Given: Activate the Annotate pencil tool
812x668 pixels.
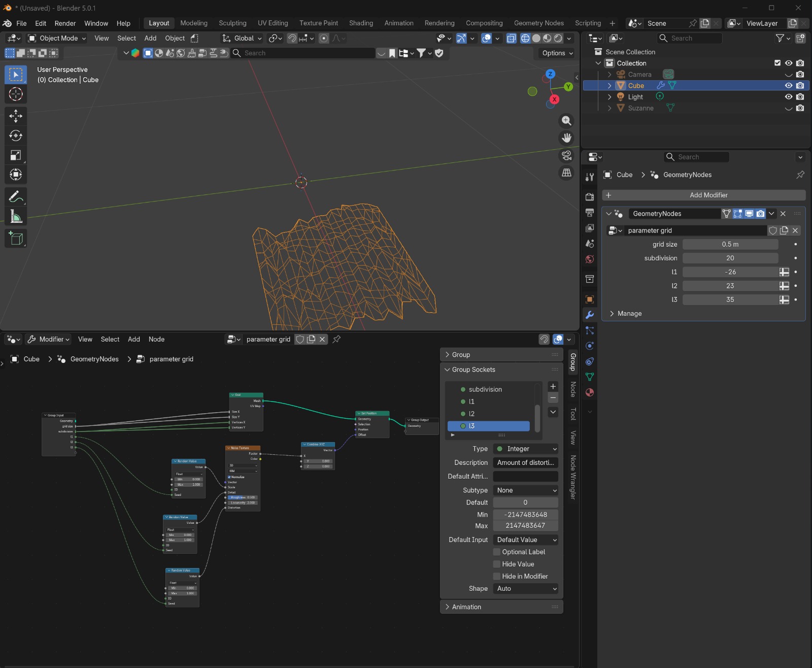Looking at the screenshot, I should click(16, 196).
